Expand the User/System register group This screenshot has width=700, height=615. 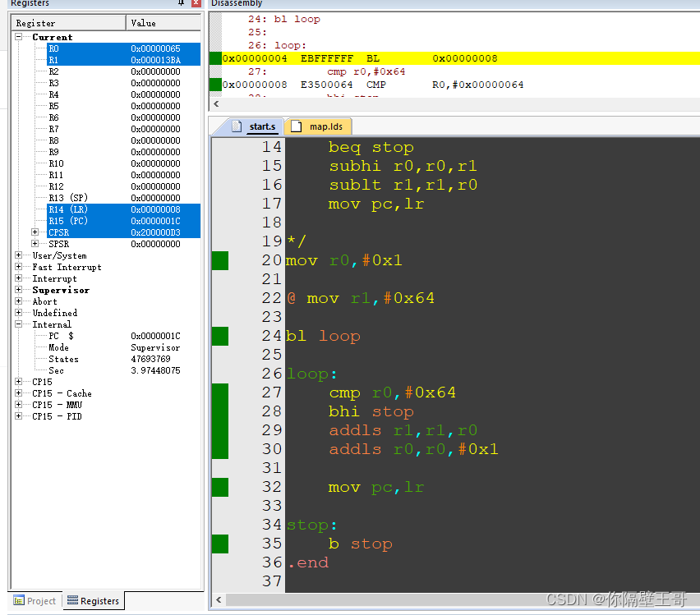pyautogui.click(x=18, y=255)
